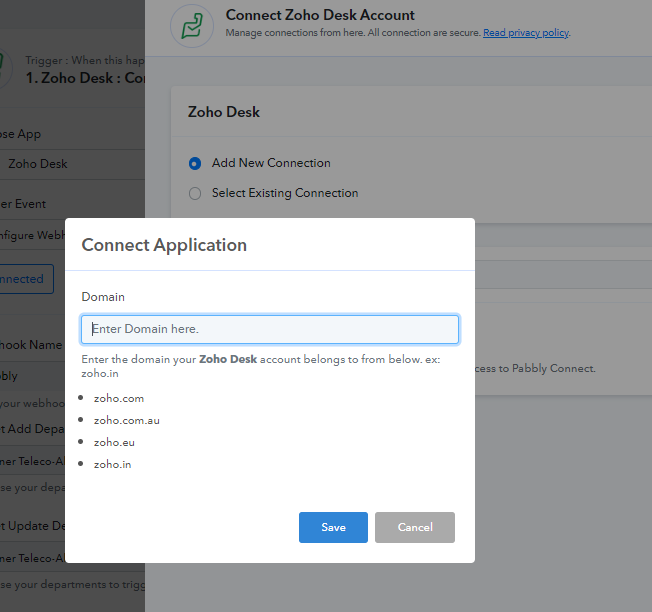652x612 pixels.
Task: Click the zoho.com domain option text
Action: [x=119, y=398]
